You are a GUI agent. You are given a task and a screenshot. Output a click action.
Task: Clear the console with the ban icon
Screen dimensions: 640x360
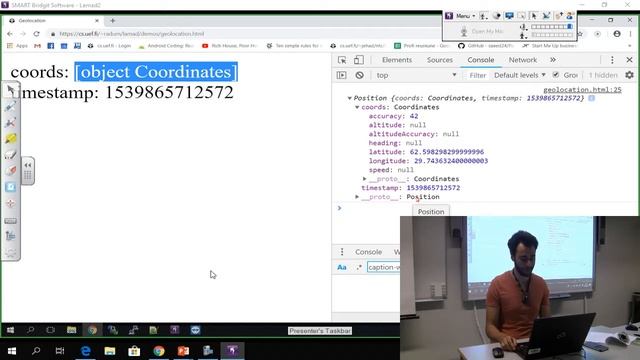click(359, 75)
